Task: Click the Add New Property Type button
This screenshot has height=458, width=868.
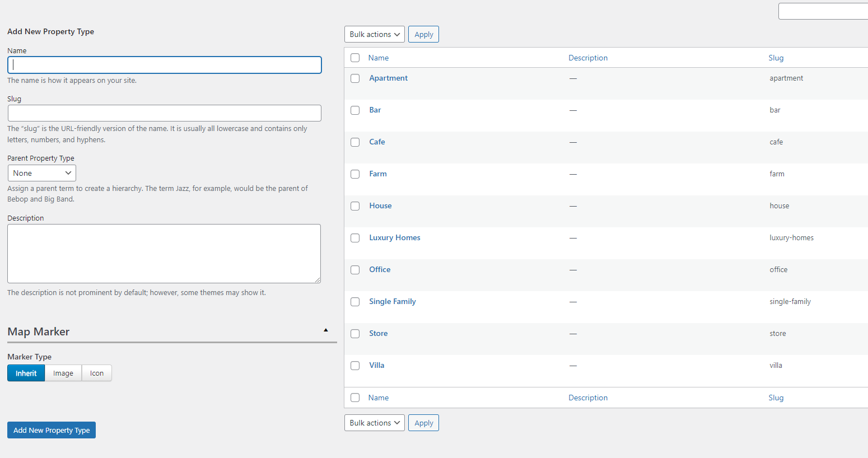Action: [x=52, y=431]
